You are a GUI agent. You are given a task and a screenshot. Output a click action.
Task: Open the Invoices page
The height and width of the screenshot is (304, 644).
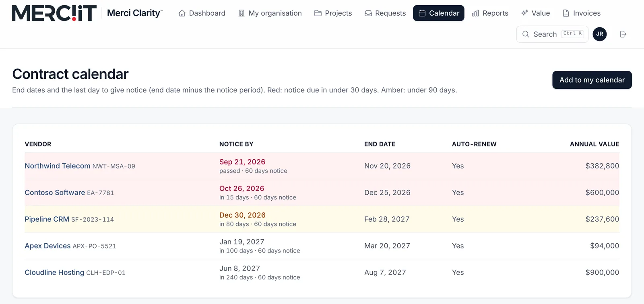tap(582, 13)
